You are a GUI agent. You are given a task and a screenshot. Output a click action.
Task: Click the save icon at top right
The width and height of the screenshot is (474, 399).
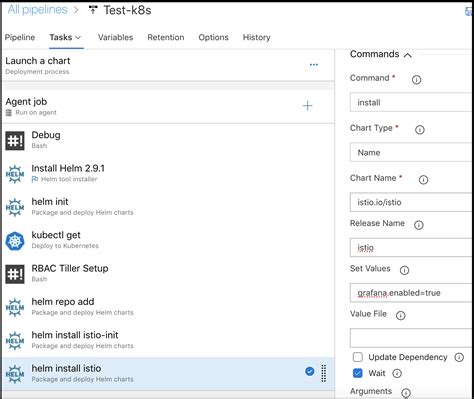point(469,12)
